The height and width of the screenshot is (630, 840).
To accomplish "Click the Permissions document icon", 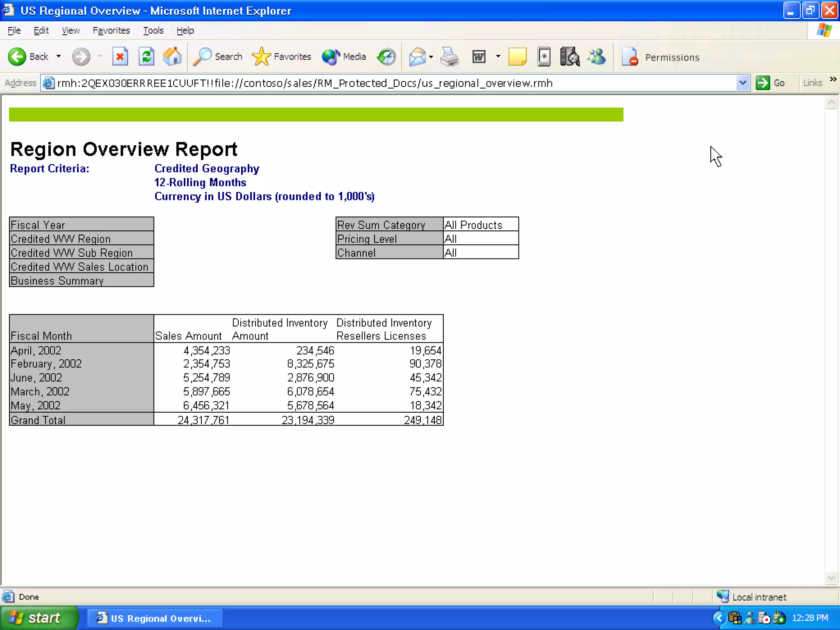I will [630, 57].
